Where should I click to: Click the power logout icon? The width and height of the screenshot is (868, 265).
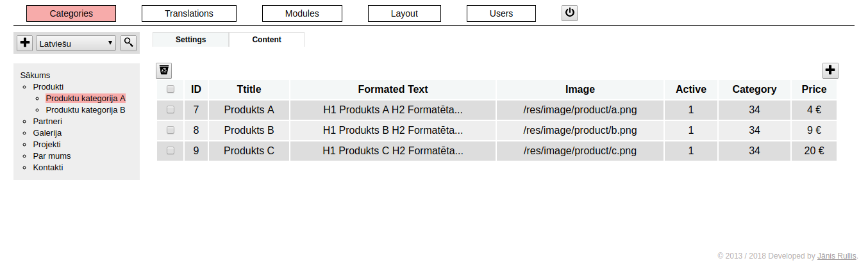click(x=569, y=13)
